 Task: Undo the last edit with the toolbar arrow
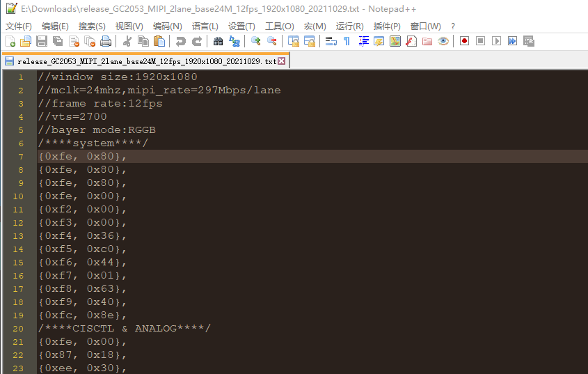click(x=181, y=41)
